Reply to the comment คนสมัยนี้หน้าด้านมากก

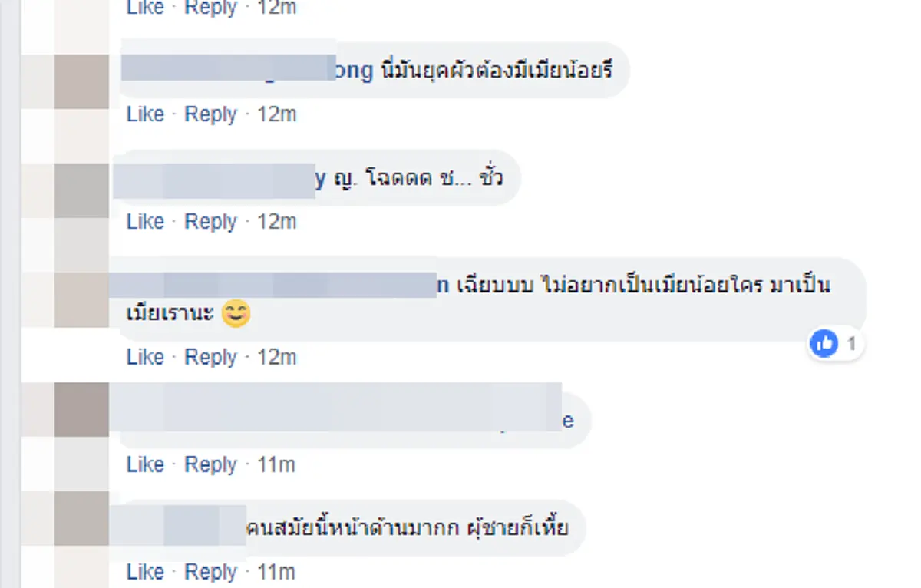coord(213,571)
